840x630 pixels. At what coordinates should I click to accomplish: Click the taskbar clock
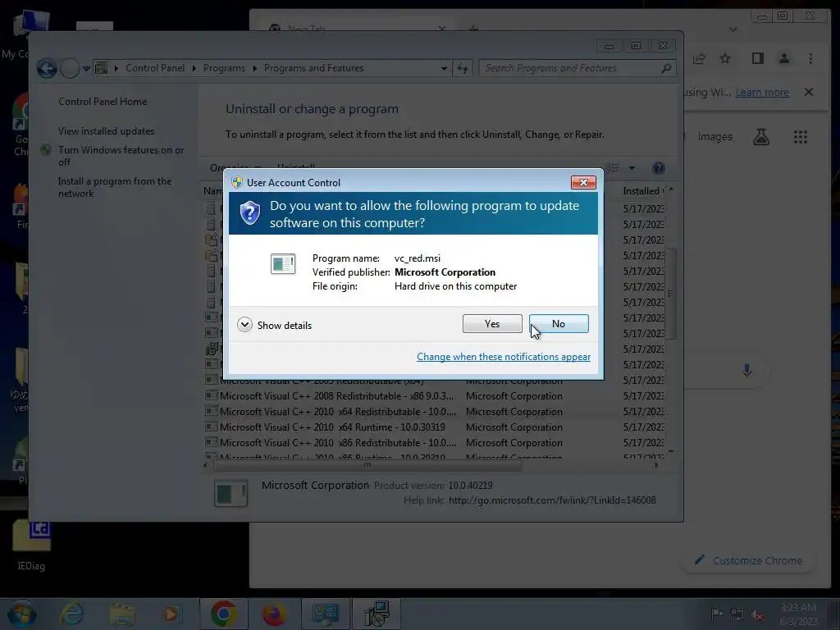pos(798,614)
